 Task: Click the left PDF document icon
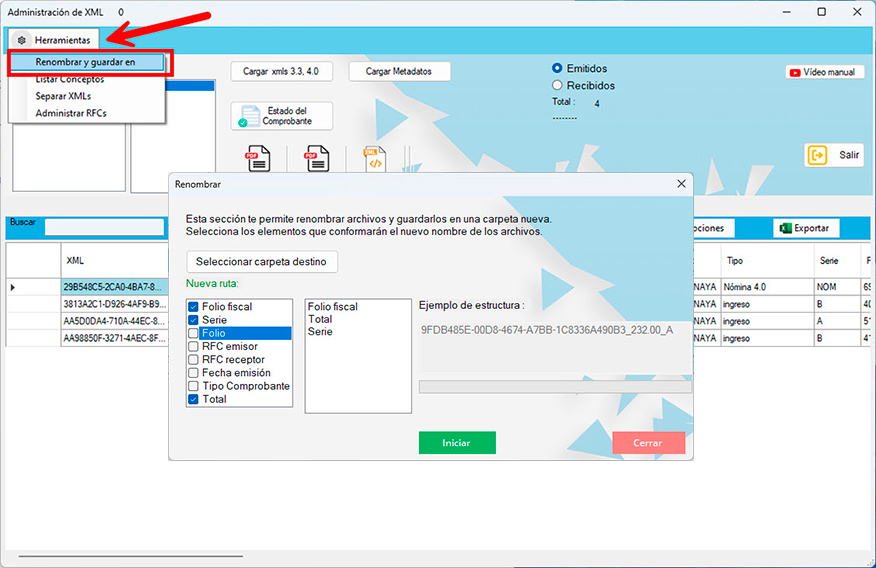259,159
